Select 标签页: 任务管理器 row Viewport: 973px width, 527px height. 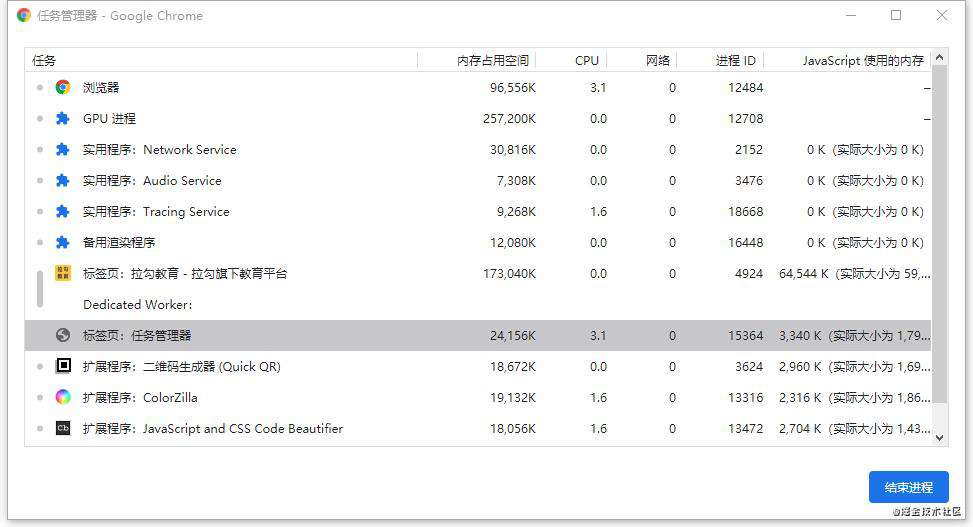[x=478, y=336]
